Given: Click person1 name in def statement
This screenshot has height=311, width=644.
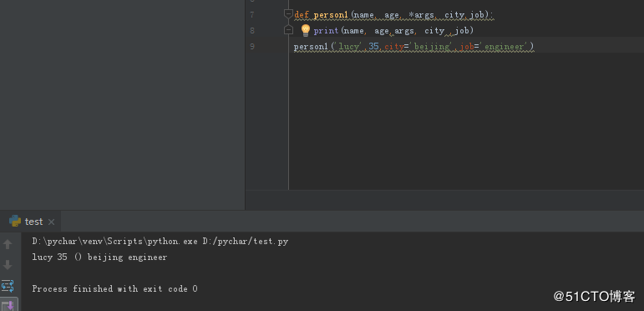Looking at the screenshot, I should tap(331, 15).
